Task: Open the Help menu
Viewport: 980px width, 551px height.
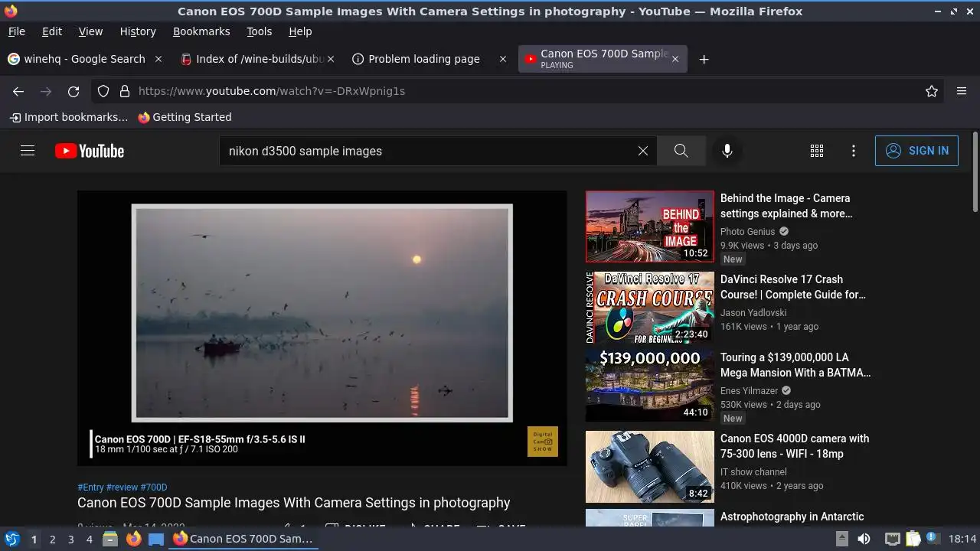Action: pyautogui.click(x=300, y=31)
